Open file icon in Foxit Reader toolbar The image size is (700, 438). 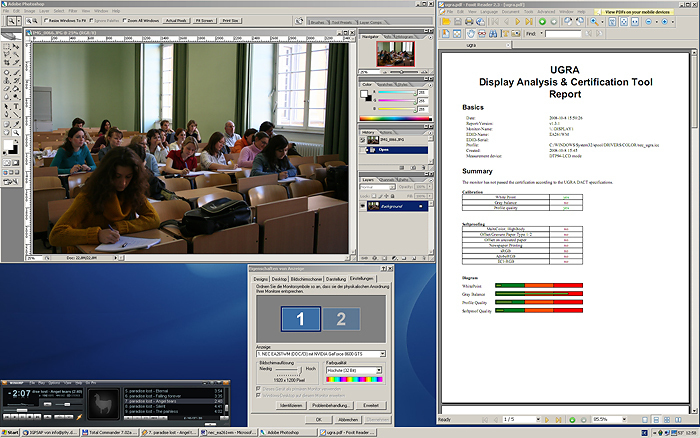pyautogui.click(x=446, y=21)
